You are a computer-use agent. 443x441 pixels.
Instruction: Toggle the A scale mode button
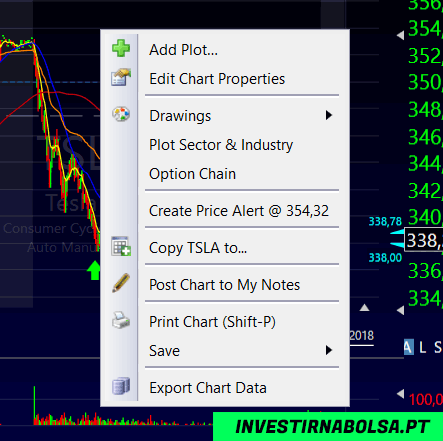[x=409, y=347]
